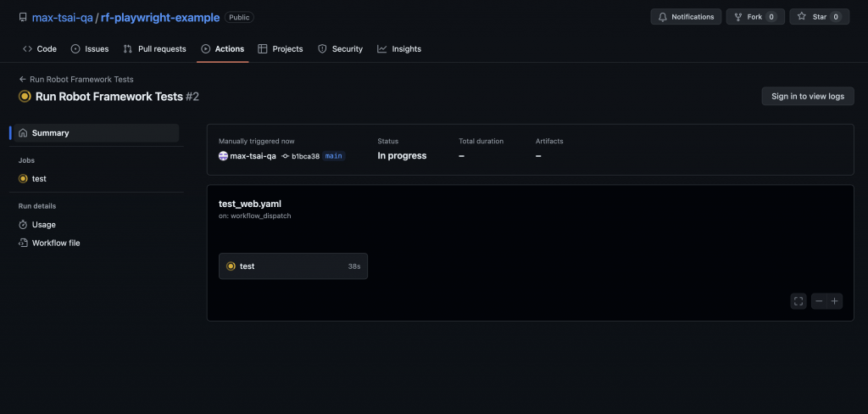The width and height of the screenshot is (868, 414).
Task: Click the on: workflow_dispatch text
Action: pos(254,215)
